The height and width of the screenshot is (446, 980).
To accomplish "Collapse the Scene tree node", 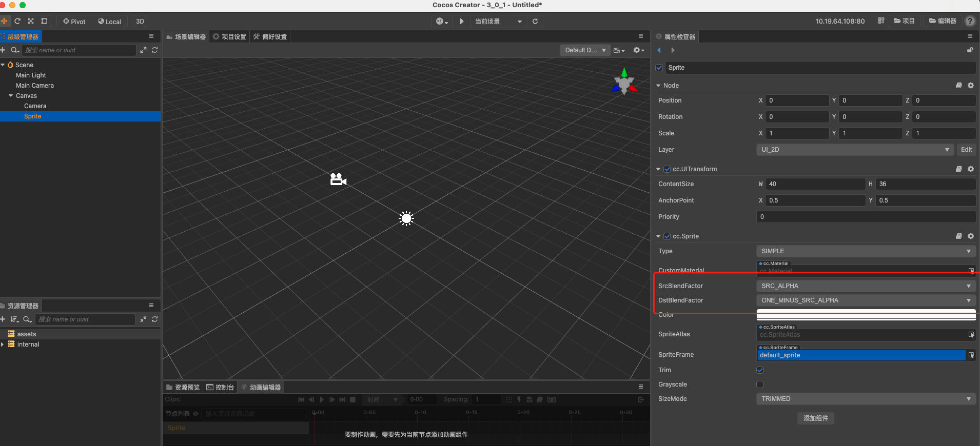I will click(x=3, y=65).
